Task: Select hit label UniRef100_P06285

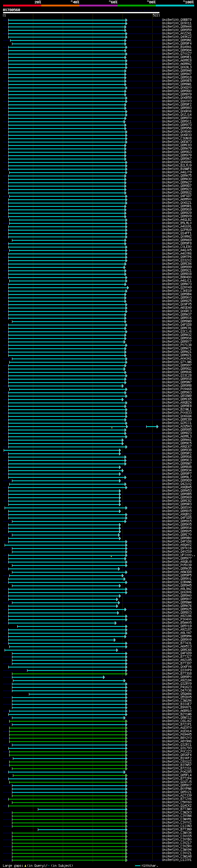Action: 177,772
